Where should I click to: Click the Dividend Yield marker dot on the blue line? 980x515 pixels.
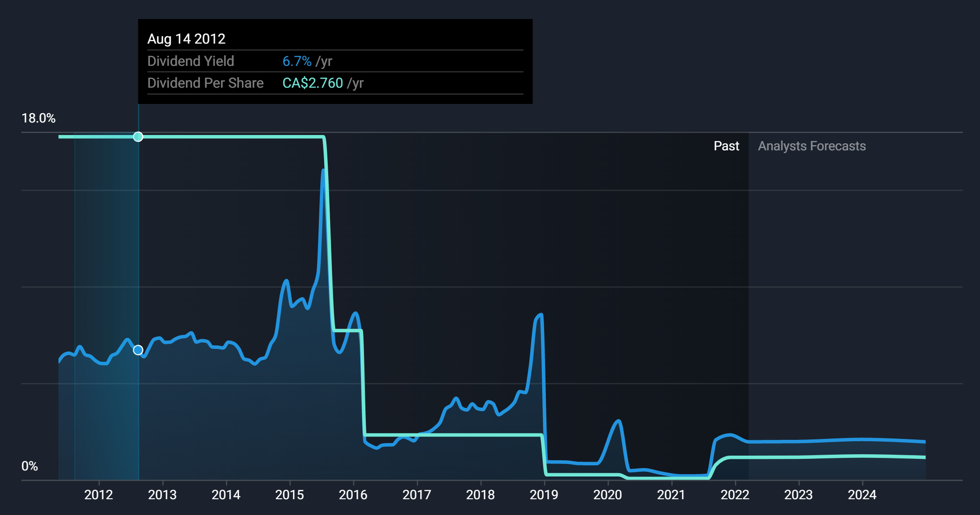click(138, 350)
